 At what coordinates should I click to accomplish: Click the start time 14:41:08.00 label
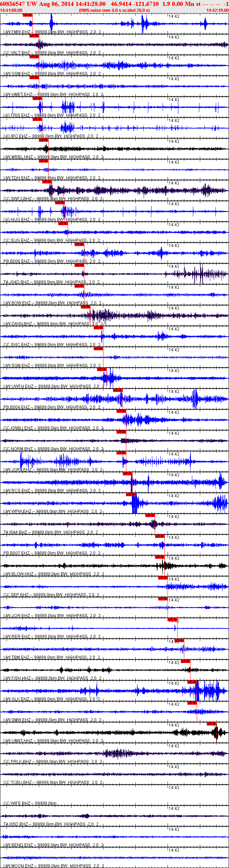[x=11, y=10]
